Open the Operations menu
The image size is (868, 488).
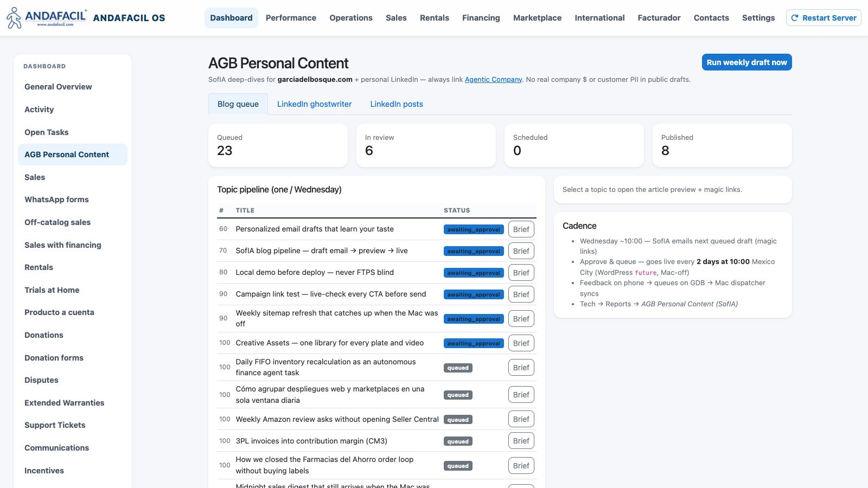(x=351, y=18)
